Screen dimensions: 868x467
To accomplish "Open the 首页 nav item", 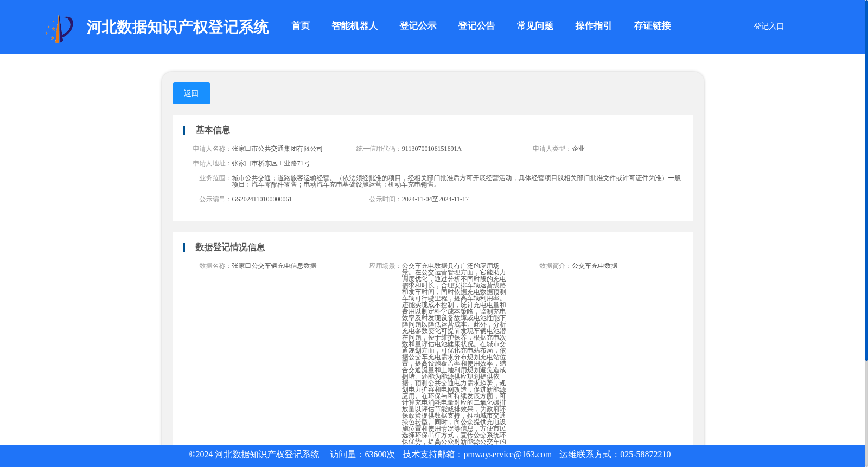I will [301, 26].
